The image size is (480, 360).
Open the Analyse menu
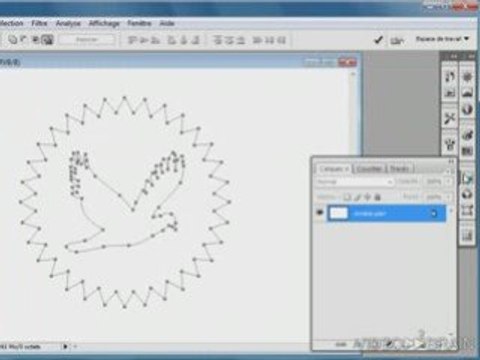(68, 23)
